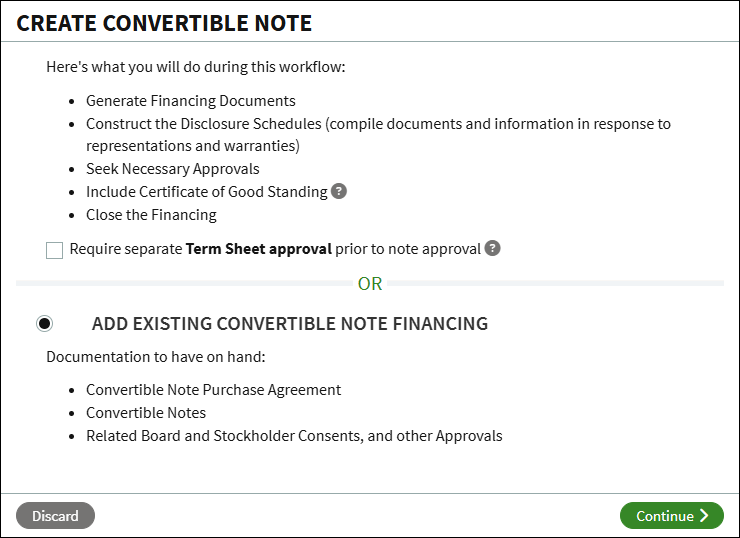Click the Construct the Disclosure Schedules item
740x538 pixels.
(378, 134)
